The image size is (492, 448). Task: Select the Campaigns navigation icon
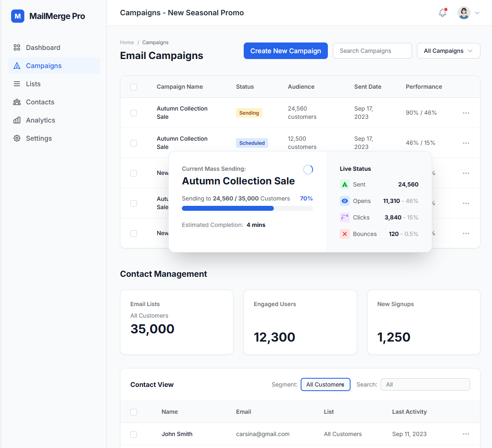17,66
